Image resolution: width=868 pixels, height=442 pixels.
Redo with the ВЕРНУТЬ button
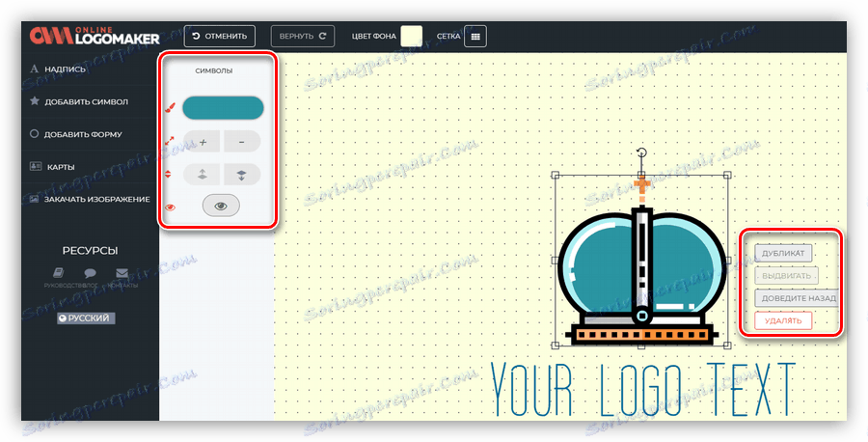303,36
